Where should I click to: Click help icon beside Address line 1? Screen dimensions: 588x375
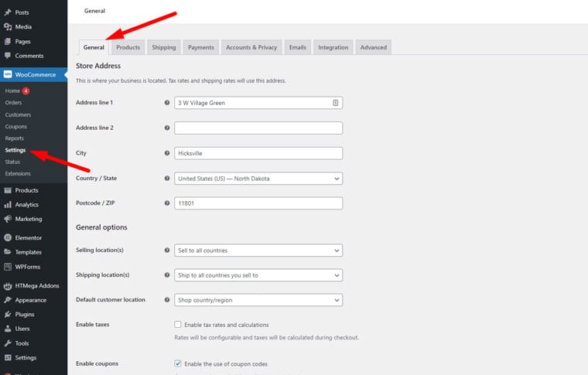click(x=167, y=102)
